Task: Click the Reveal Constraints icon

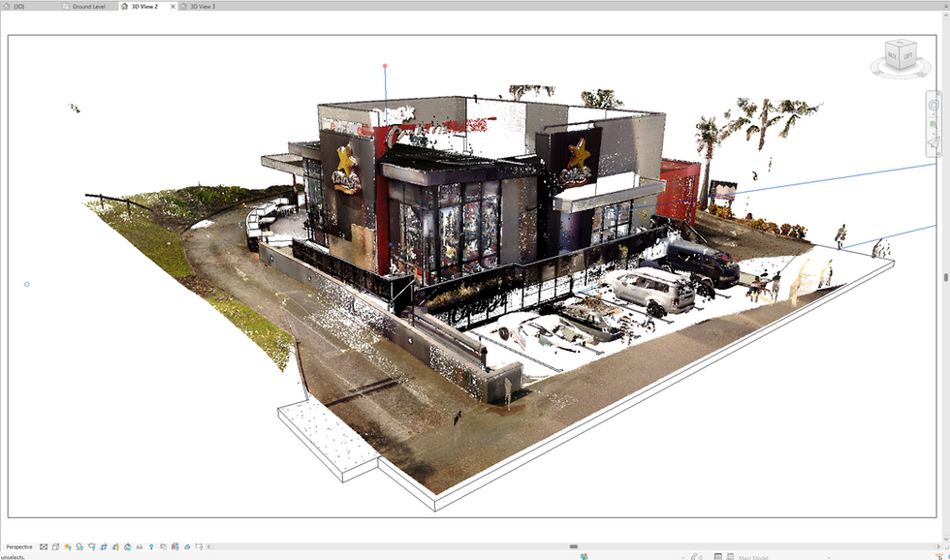Action: tap(199, 546)
